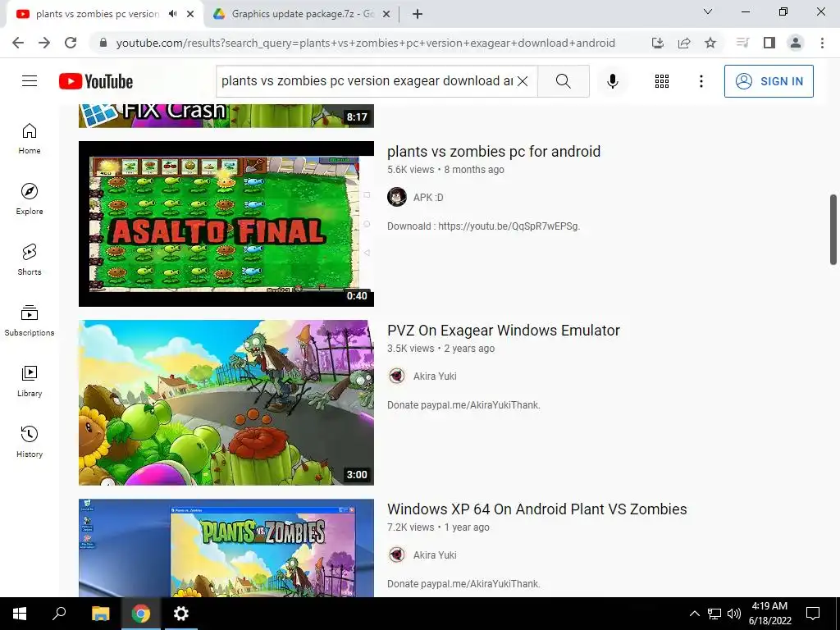
Task: Open the ASALTO FINAL video thumbnail
Action: click(226, 224)
